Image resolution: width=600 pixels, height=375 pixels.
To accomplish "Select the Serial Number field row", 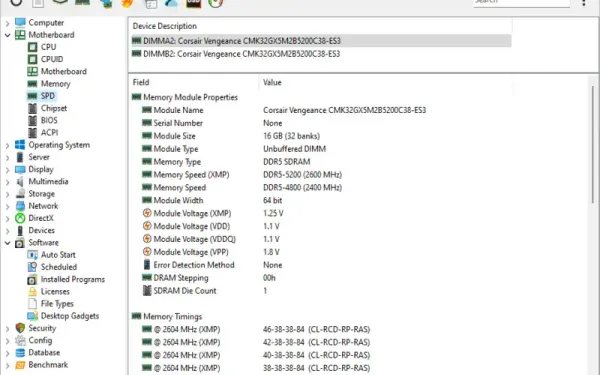I will [321, 123].
